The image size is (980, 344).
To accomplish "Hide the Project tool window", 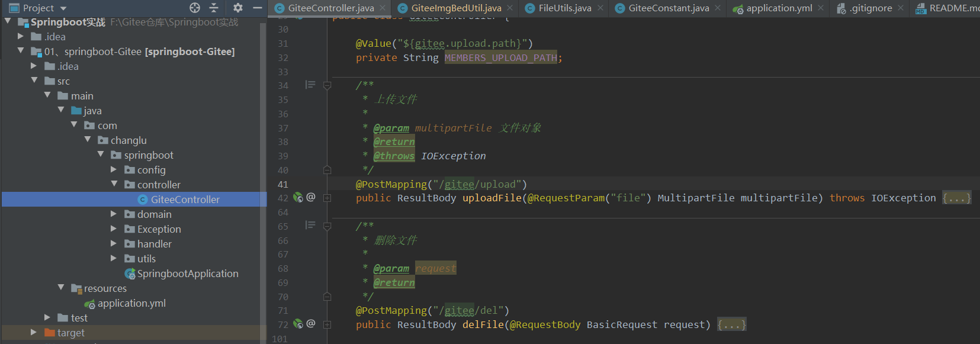I will point(257,8).
